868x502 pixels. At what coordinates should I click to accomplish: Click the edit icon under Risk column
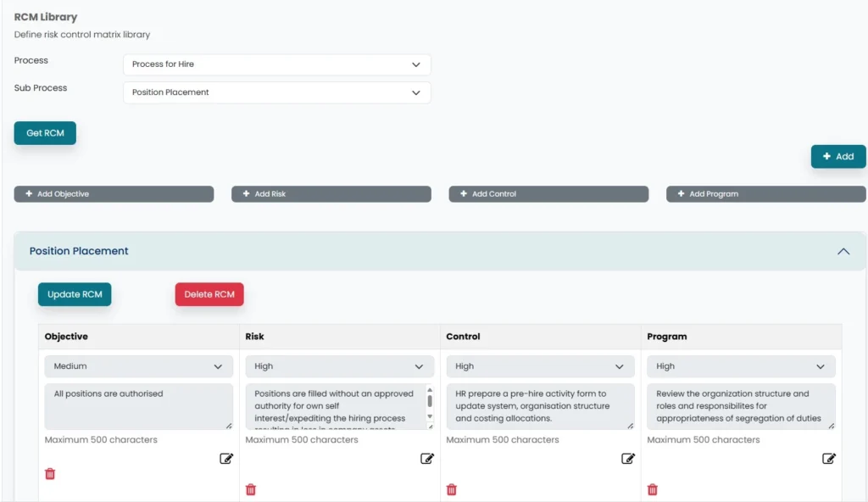coord(427,459)
